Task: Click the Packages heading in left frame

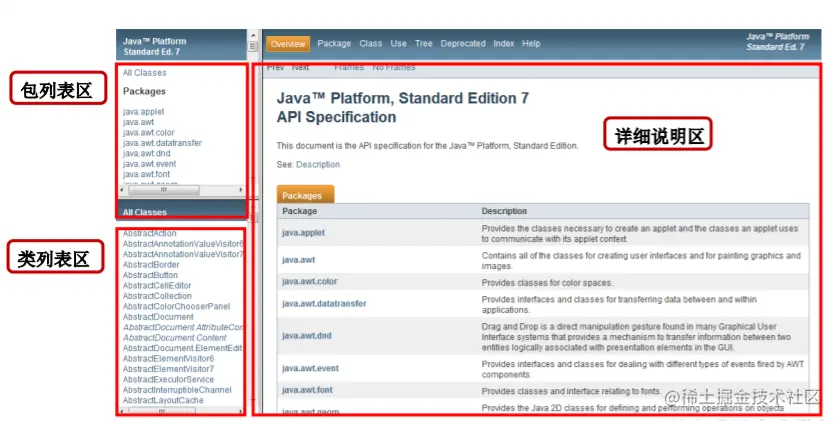Action: [144, 92]
